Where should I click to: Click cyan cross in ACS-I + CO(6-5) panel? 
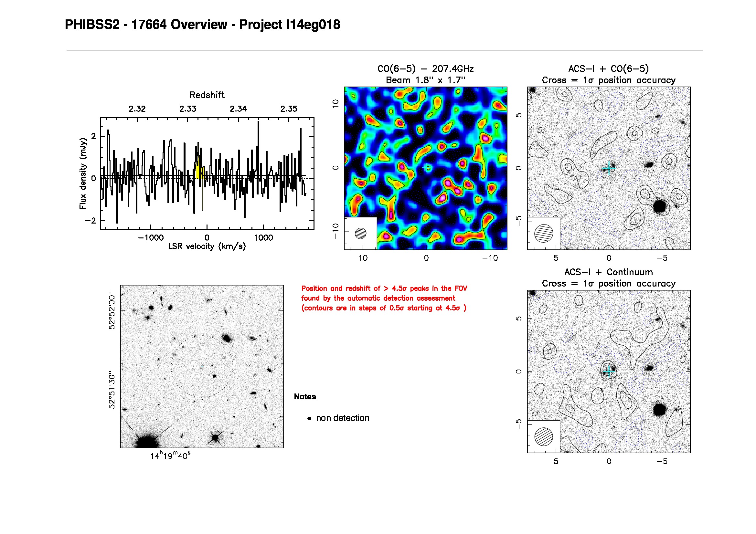pyautogui.click(x=609, y=168)
